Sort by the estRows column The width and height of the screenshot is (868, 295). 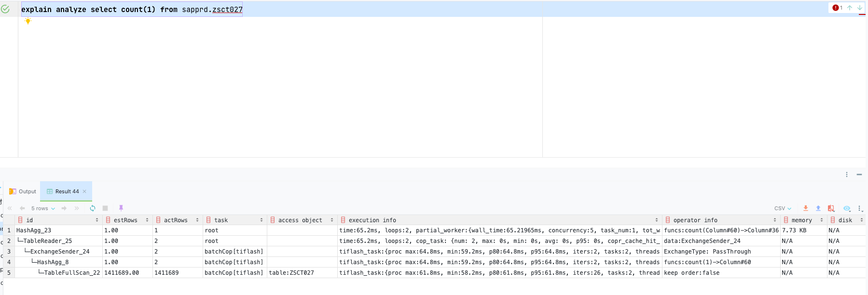click(x=125, y=220)
